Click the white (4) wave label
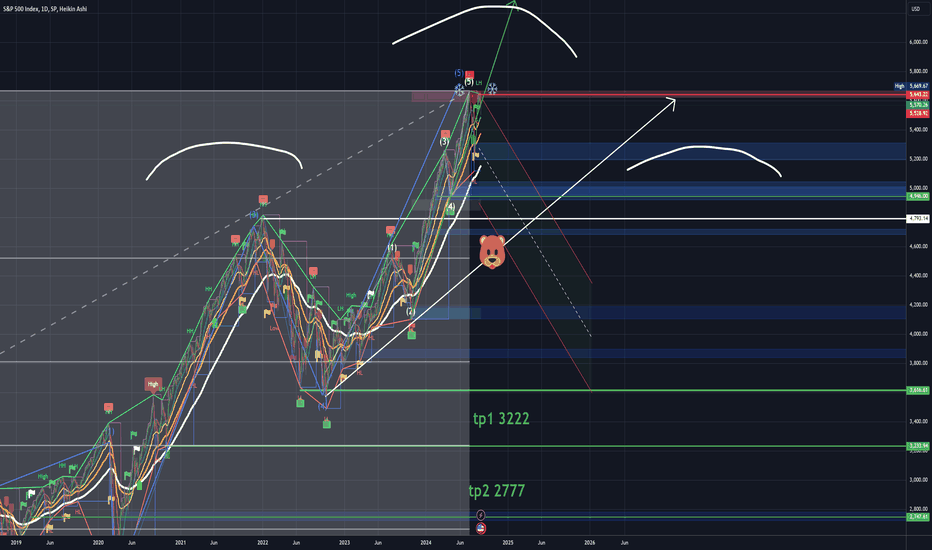 pyautogui.click(x=451, y=207)
